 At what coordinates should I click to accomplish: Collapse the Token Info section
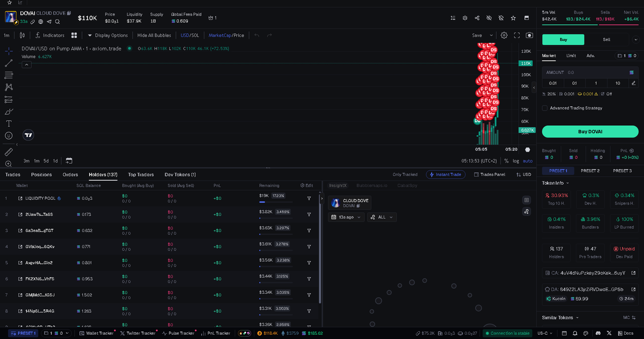(555, 183)
